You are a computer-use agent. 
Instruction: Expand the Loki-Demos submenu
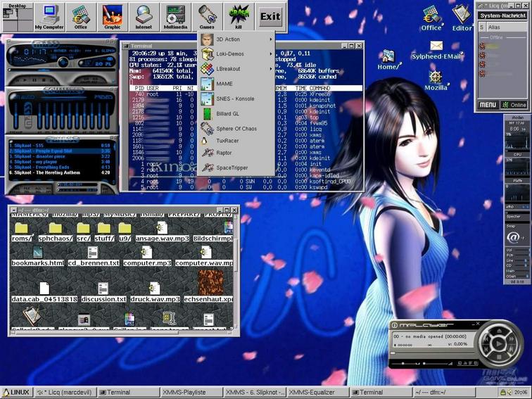tap(236, 54)
